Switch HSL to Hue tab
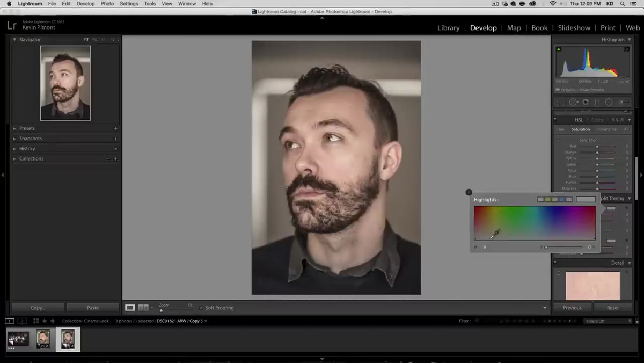The height and width of the screenshot is (363, 644). click(x=561, y=129)
